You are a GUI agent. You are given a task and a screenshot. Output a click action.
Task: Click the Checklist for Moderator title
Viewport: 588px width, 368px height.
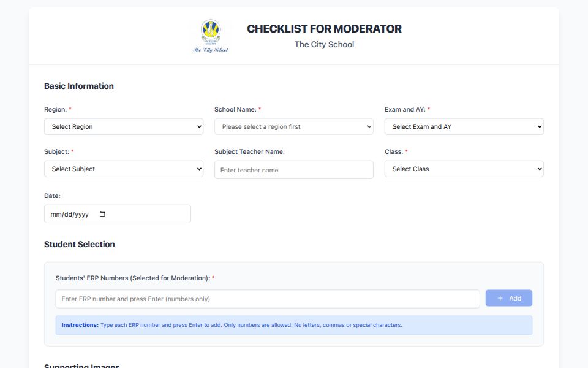click(324, 29)
